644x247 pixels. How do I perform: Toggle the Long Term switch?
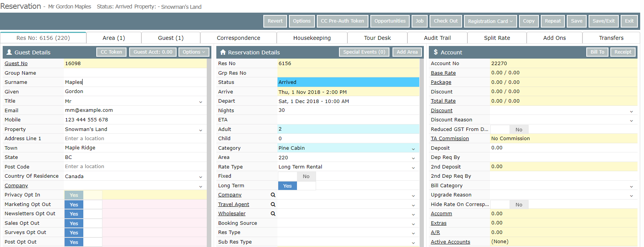coord(297,186)
